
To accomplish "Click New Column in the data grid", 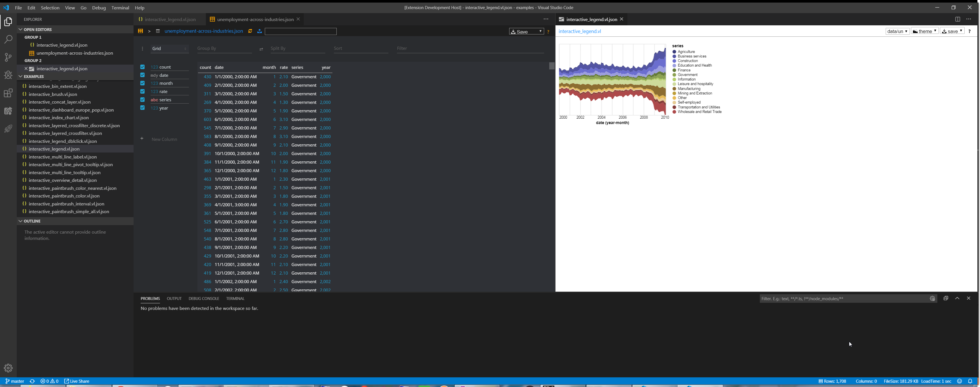I will (x=164, y=139).
